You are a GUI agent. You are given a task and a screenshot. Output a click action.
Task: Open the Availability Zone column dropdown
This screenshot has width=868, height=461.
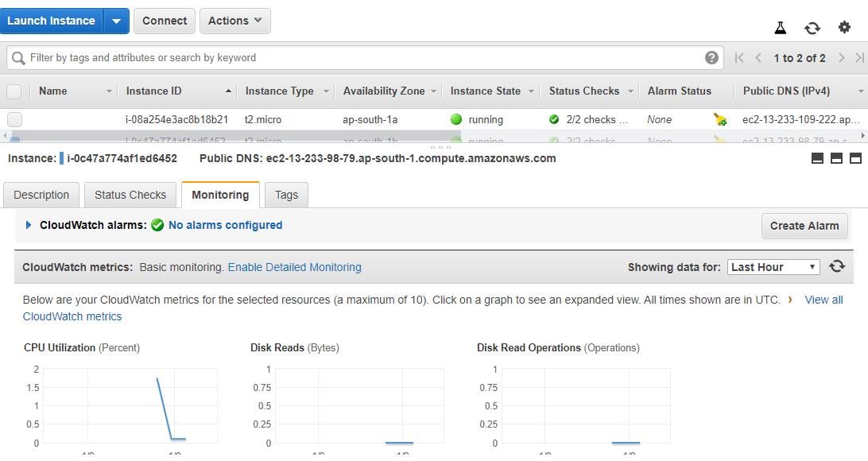pos(433,91)
